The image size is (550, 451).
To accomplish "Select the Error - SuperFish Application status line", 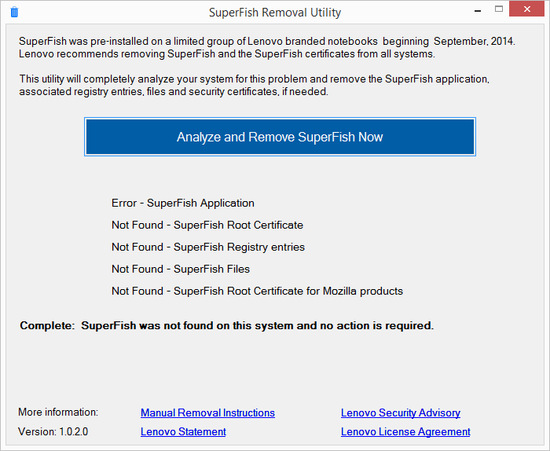I will [x=183, y=203].
